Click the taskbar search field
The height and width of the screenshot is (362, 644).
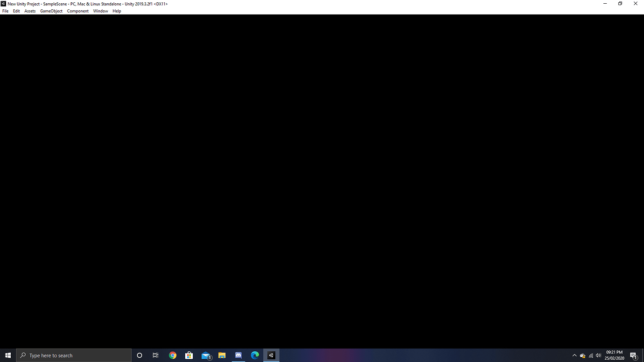(73, 355)
